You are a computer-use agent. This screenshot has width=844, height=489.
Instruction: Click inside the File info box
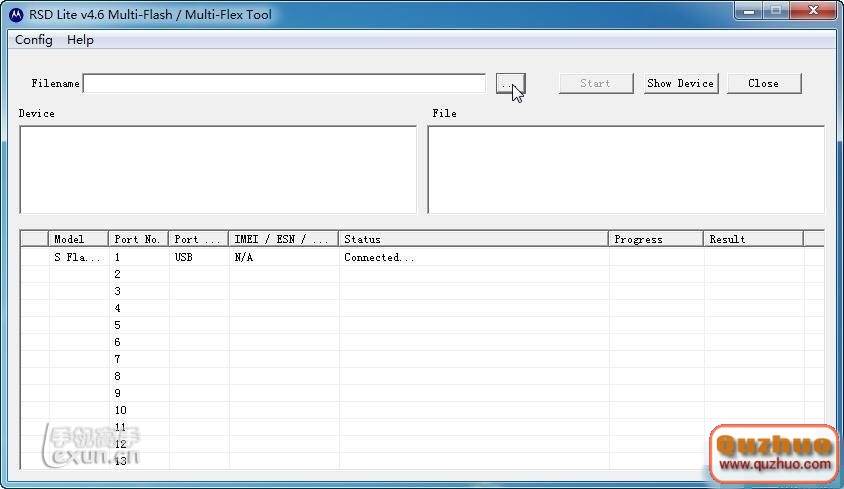pyautogui.click(x=626, y=170)
